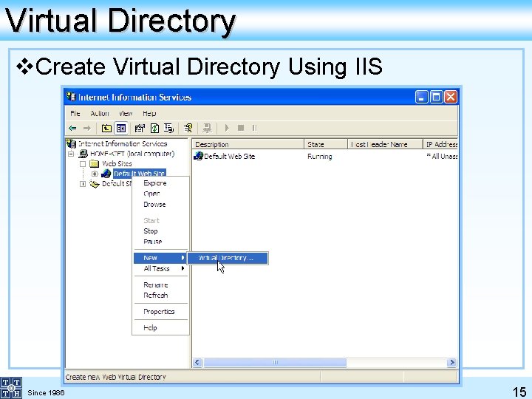The height and width of the screenshot is (399, 532).
Task: Click the IIS title bar application icon
Action: pos(71,97)
